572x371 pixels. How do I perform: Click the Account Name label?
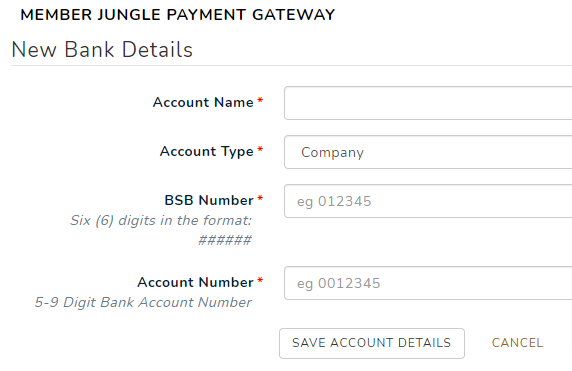tap(203, 103)
